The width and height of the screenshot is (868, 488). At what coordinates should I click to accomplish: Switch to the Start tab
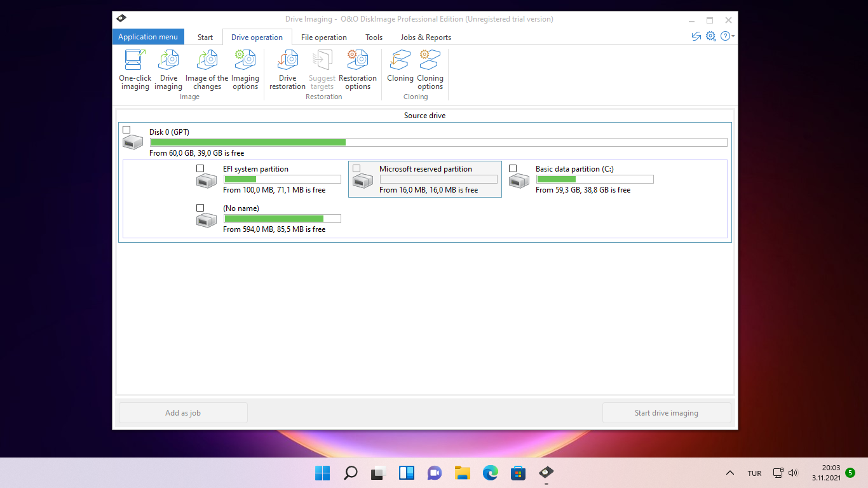[205, 37]
